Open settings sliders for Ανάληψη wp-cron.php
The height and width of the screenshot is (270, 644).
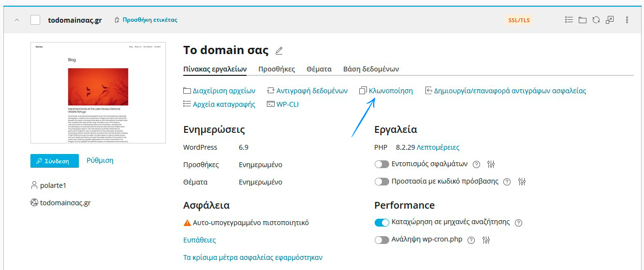tap(486, 240)
